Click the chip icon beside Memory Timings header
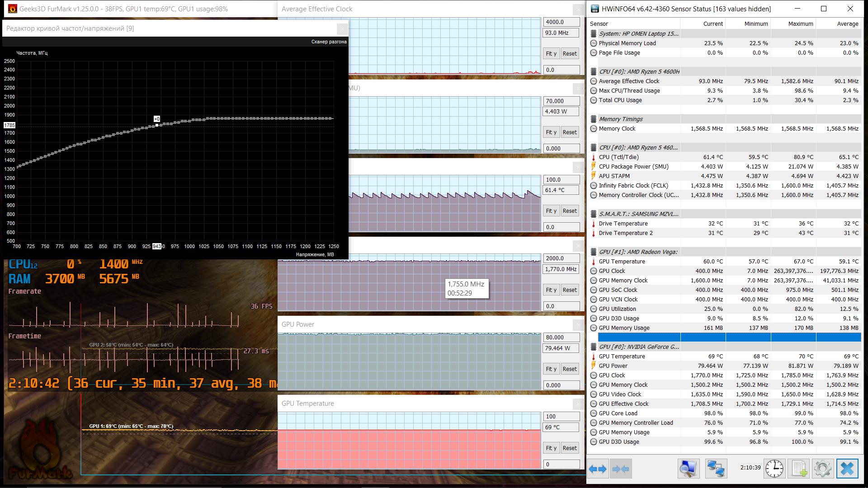Screen dimensions: 868x488 click(x=594, y=119)
